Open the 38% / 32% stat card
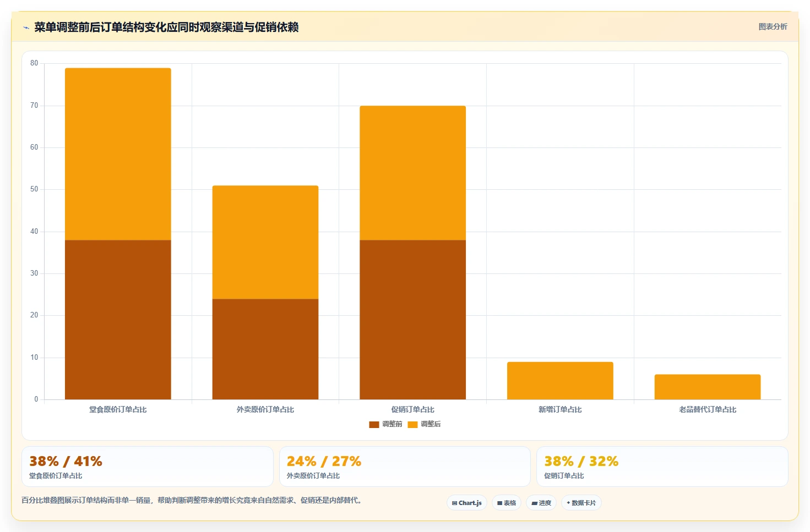 pyautogui.click(x=662, y=467)
